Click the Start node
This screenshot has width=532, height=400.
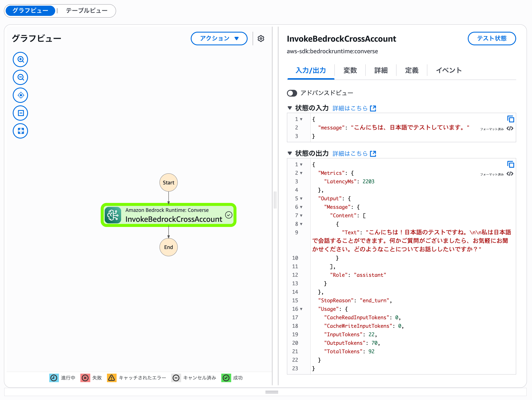pos(169,183)
